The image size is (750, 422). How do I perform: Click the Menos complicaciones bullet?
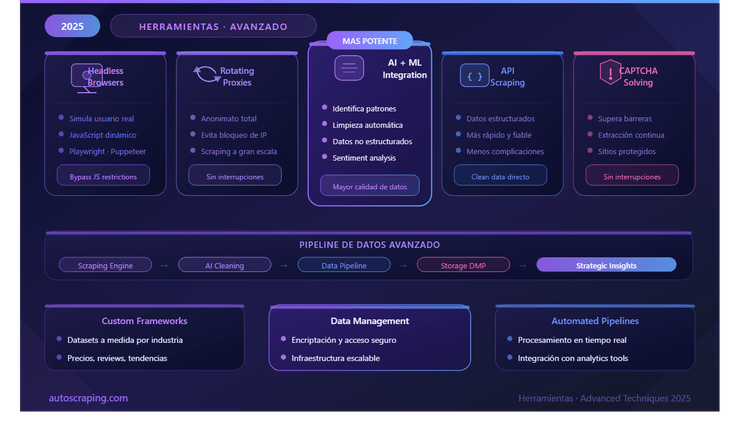tap(505, 152)
